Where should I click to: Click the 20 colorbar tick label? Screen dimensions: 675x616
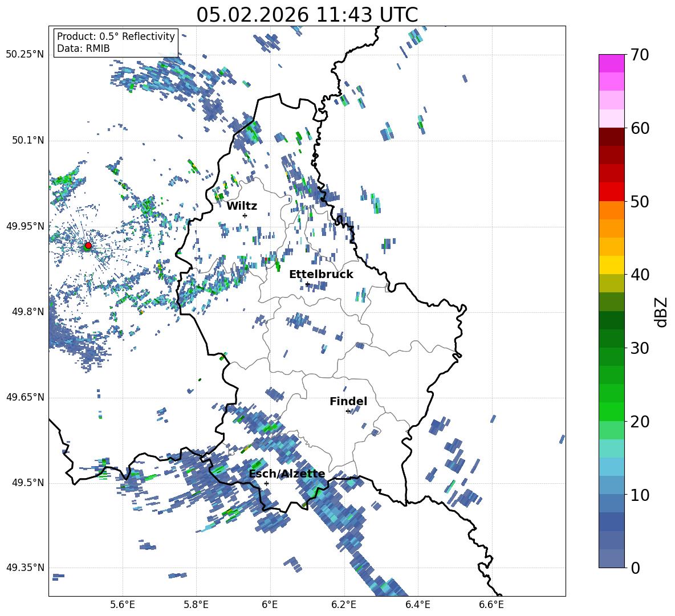[x=640, y=422]
